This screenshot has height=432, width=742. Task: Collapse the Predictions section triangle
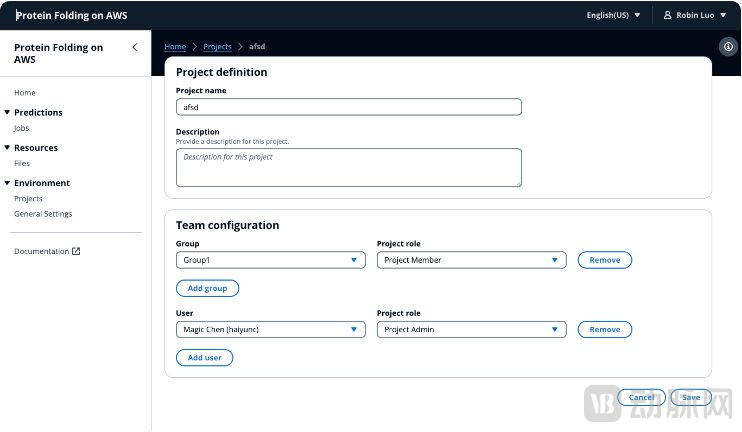pyautogui.click(x=6, y=112)
